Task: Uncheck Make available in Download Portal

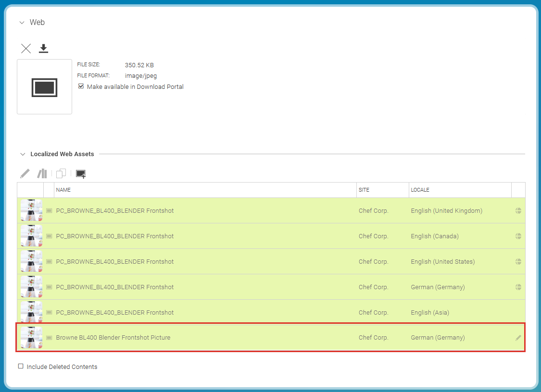Action: coord(81,86)
